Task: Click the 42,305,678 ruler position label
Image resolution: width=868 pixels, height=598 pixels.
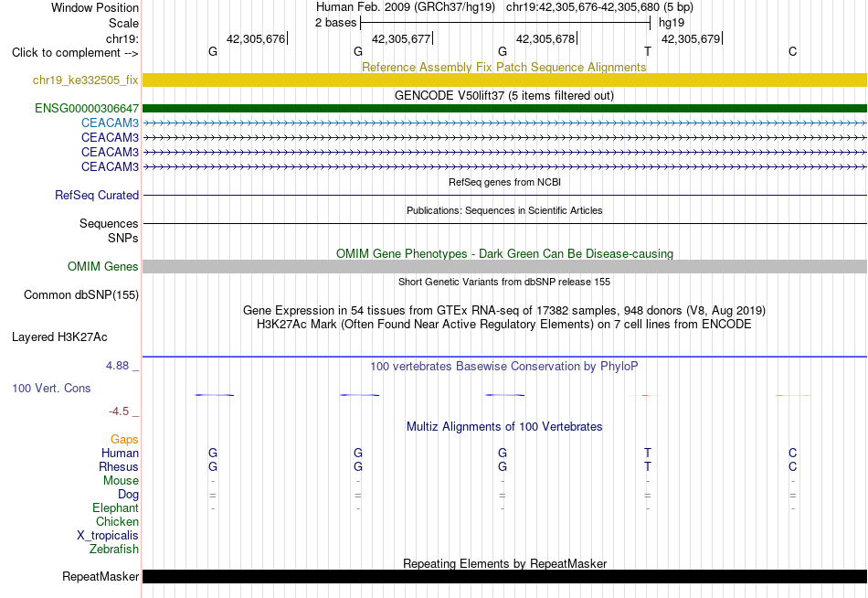Action: (x=545, y=38)
